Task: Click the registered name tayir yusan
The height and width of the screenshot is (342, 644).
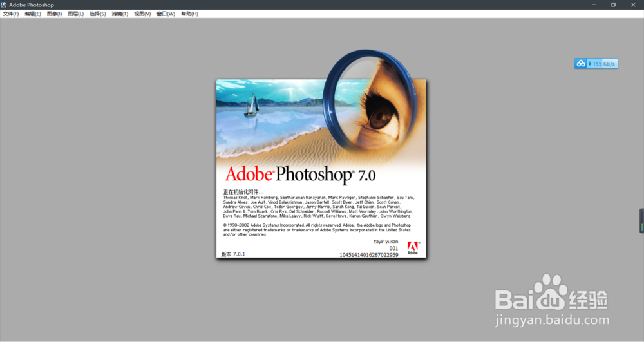Action: [x=386, y=242]
